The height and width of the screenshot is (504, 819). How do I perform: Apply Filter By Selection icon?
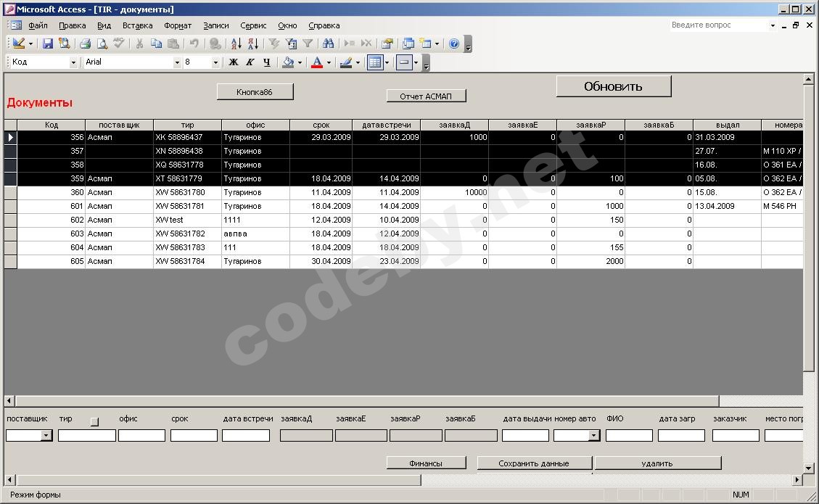pos(273,44)
